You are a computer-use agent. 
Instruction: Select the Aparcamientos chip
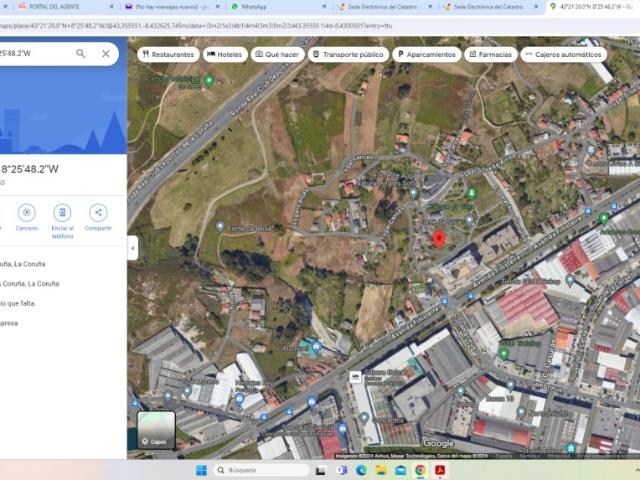(x=426, y=55)
